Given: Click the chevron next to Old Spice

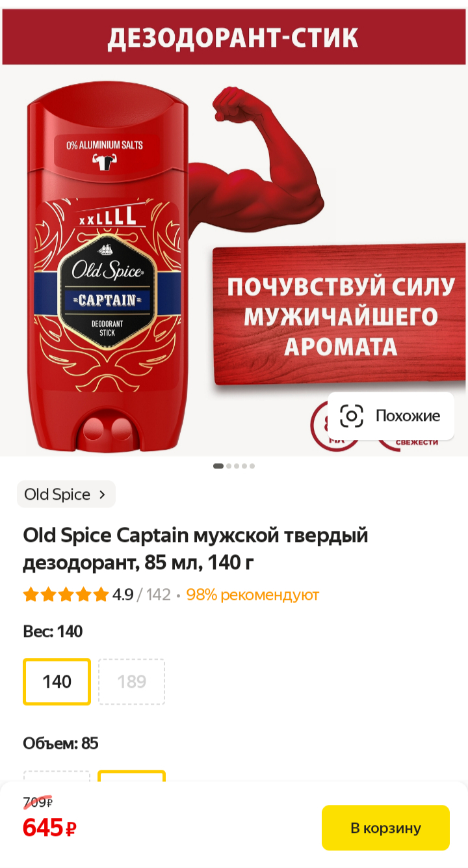Looking at the screenshot, I should click(102, 495).
